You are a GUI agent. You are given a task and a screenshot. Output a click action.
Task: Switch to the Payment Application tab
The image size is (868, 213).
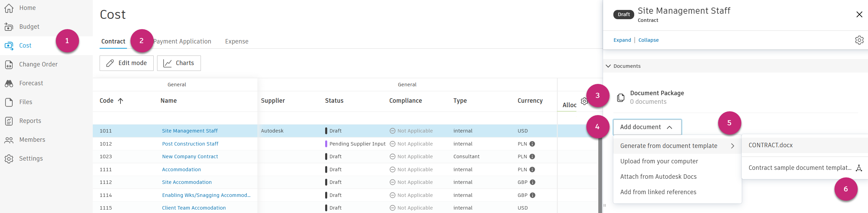coord(182,41)
